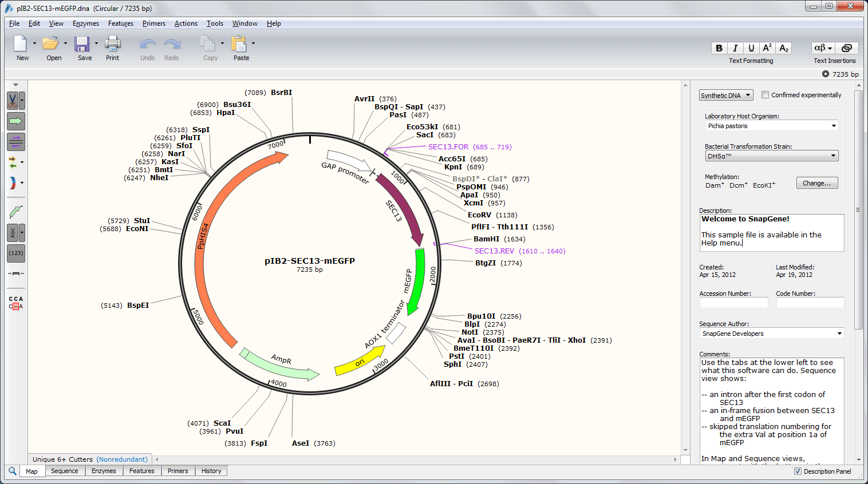Click the Save disk icon
Viewport: 868px width, 484px height.
pos(82,43)
